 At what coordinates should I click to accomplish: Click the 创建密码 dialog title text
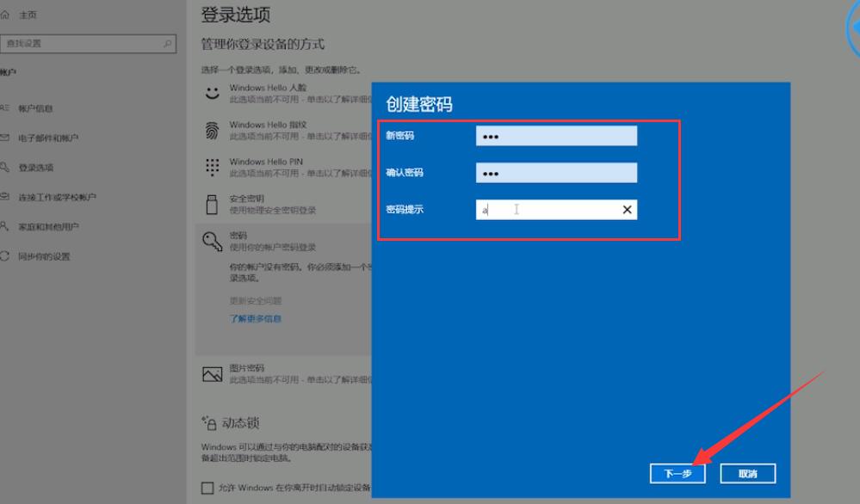tap(419, 104)
